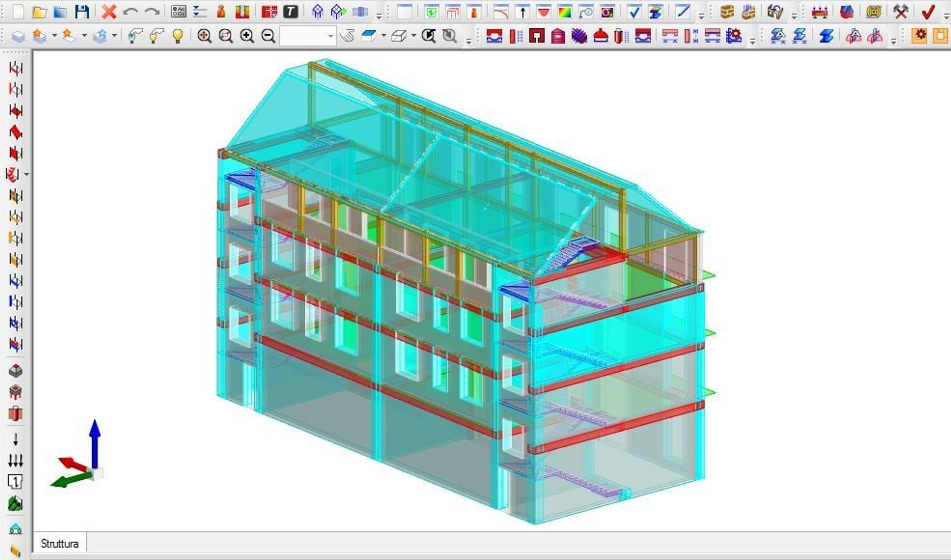951x560 pixels.
Task: Switch to the Struttura tab
Action: click(x=59, y=543)
